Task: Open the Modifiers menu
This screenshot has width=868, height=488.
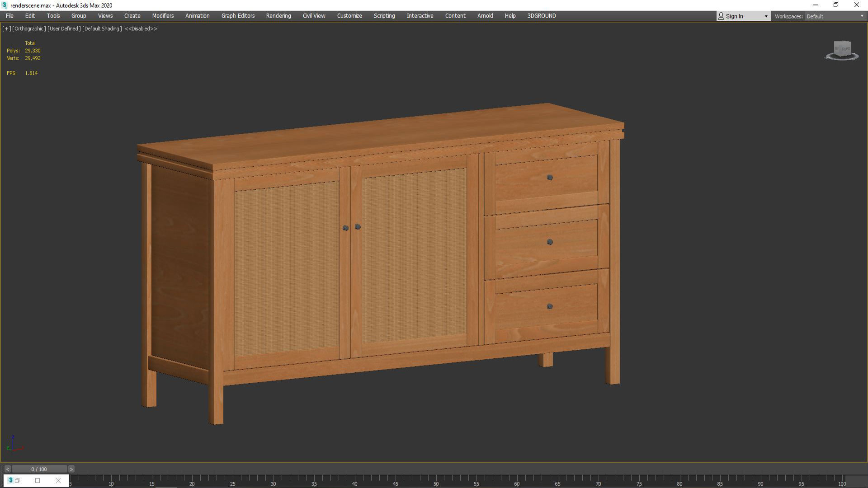Action: click(163, 16)
